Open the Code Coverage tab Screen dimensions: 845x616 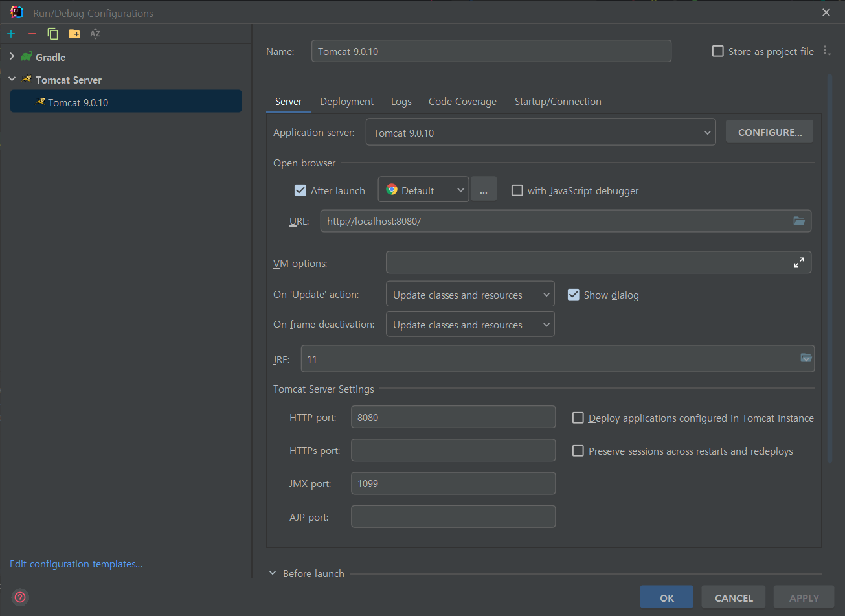462,102
